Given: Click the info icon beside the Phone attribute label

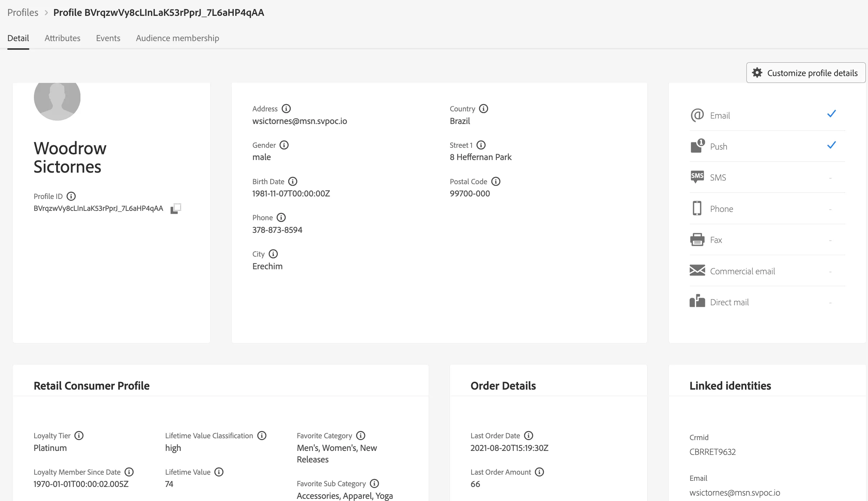Looking at the screenshot, I should tap(281, 217).
